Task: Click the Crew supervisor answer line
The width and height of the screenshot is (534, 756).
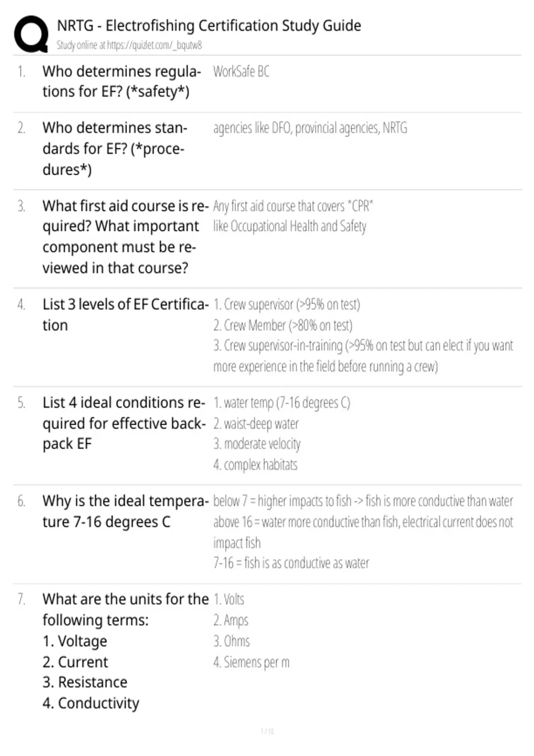Action: click(287, 305)
